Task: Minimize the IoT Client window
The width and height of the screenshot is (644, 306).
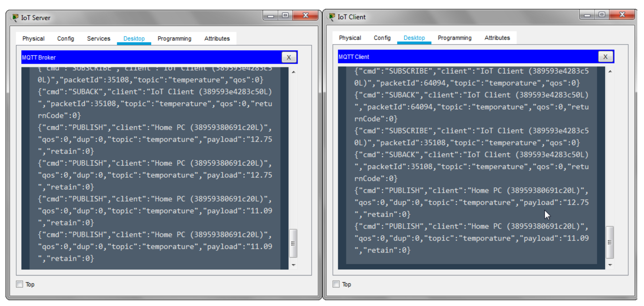Action: 587,15
